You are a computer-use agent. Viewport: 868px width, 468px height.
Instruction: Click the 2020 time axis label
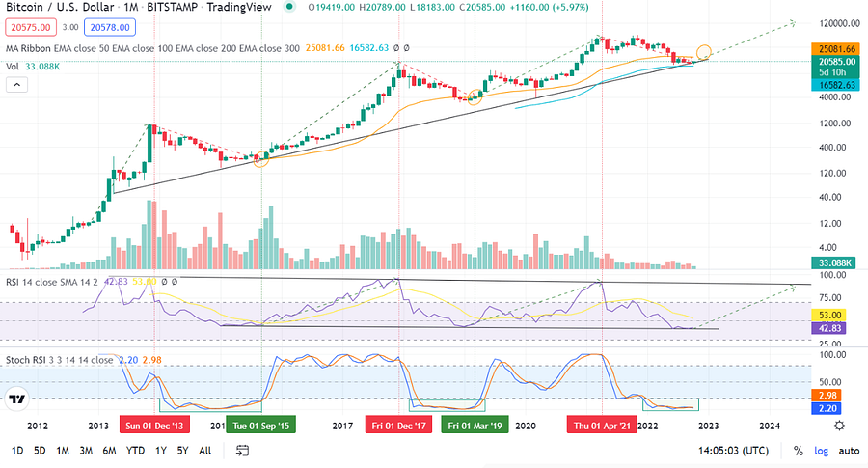click(526, 426)
